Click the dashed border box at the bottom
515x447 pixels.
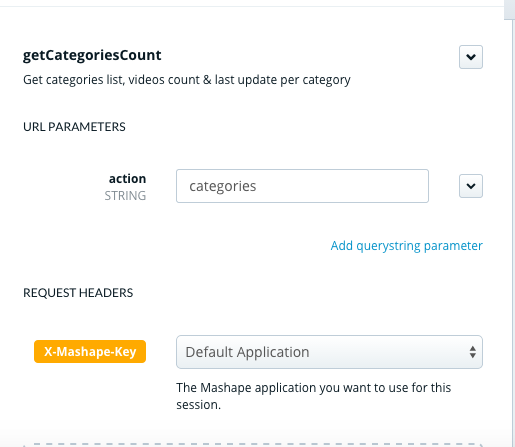click(253, 445)
